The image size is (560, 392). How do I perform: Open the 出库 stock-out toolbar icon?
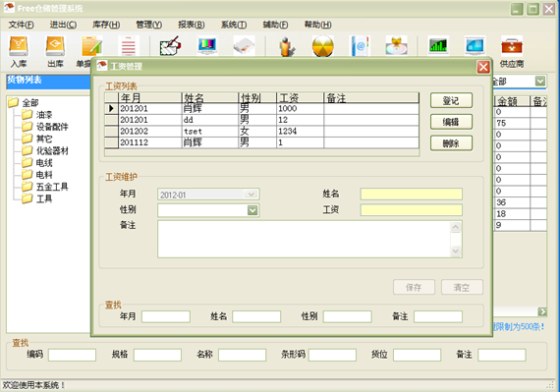tap(55, 46)
